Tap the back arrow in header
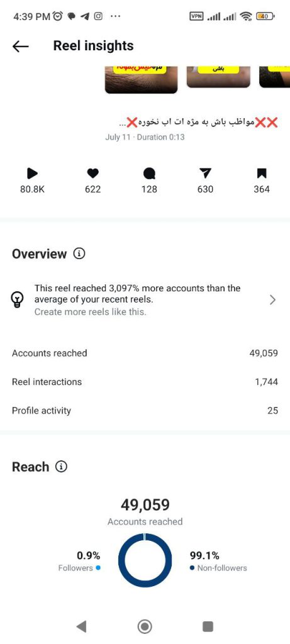 tap(21, 47)
